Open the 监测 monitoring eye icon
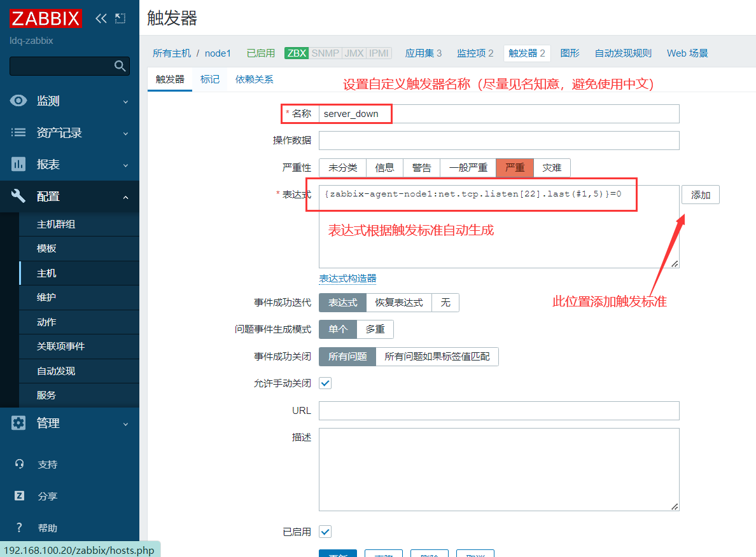This screenshot has width=756, height=557. point(19,101)
